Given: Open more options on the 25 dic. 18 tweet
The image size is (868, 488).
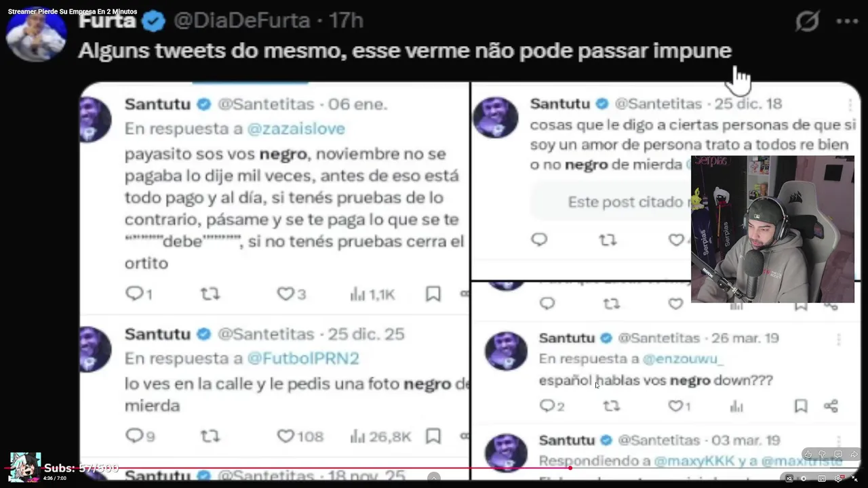Looking at the screenshot, I should coord(850,104).
